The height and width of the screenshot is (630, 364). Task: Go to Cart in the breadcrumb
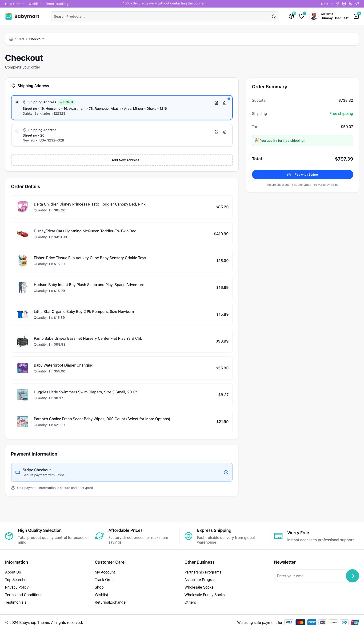(21, 39)
